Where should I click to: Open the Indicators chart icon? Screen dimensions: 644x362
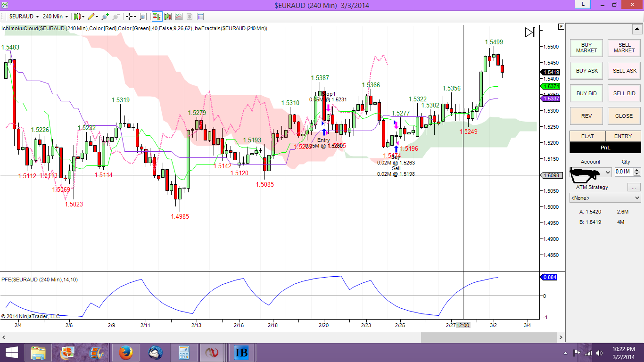[x=179, y=16]
